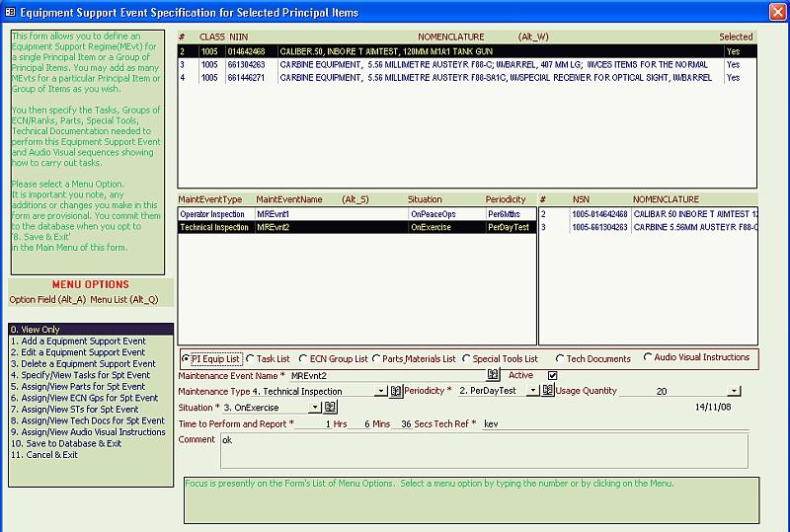Viewport: 790px width, 532px height.
Task: Toggle the Active checkbox
Action: [552, 375]
